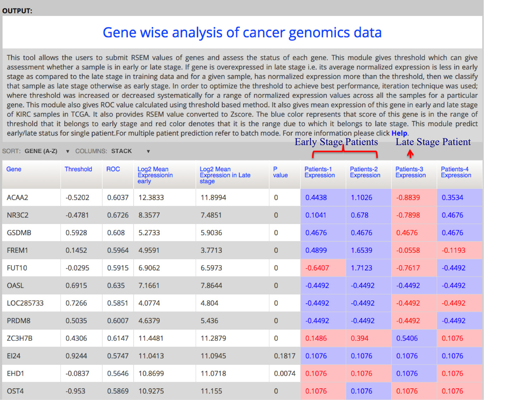Select the ROC column header
The height and width of the screenshot is (400, 532).
point(113,169)
